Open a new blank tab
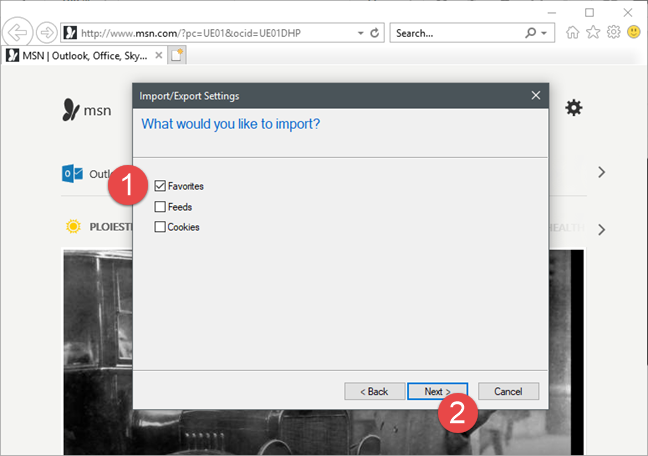The image size is (648, 456). click(x=177, y=54)
